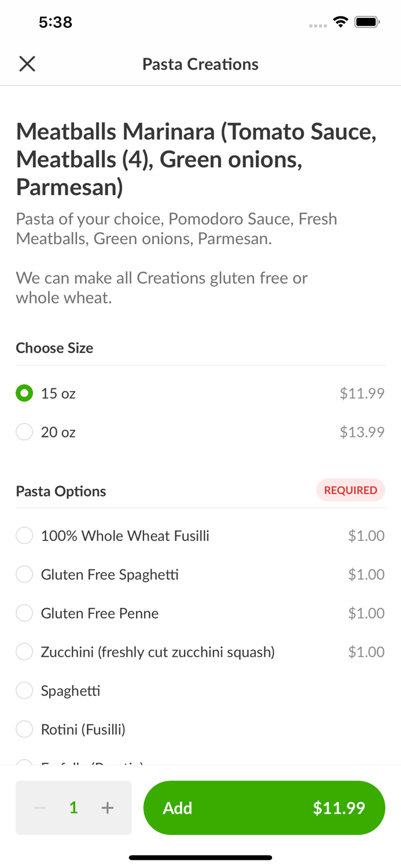
Task: Tap the Pasta Creations title
Action: 200,64
